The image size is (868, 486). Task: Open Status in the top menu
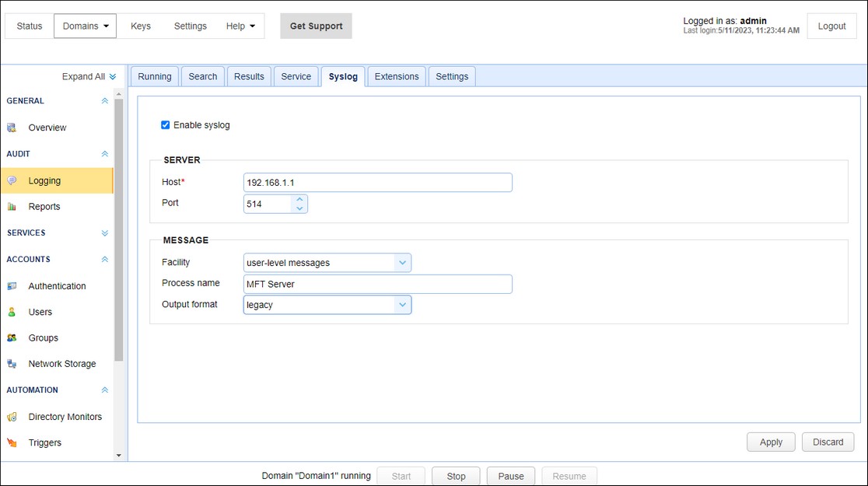pyautogui.click(x=30, y=26)
